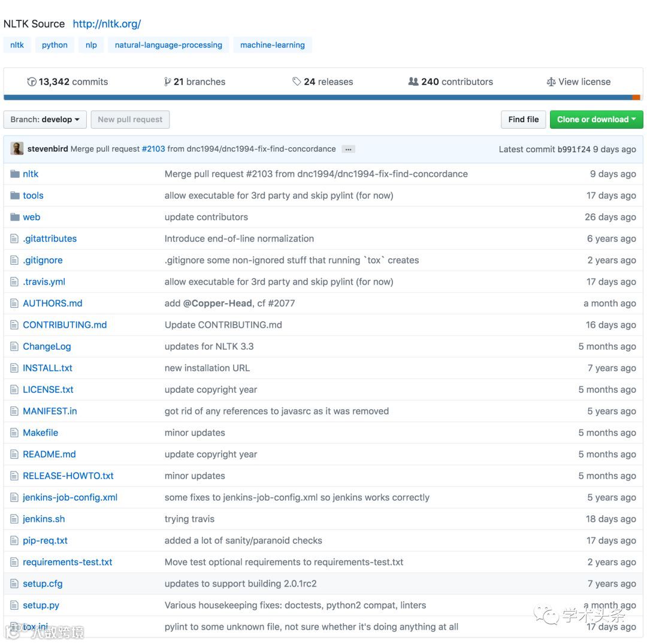This screenshot has height=644, width=647.
Task: Click the nltk folder icon
Action: pyautogui.click(x=15, y=174)
